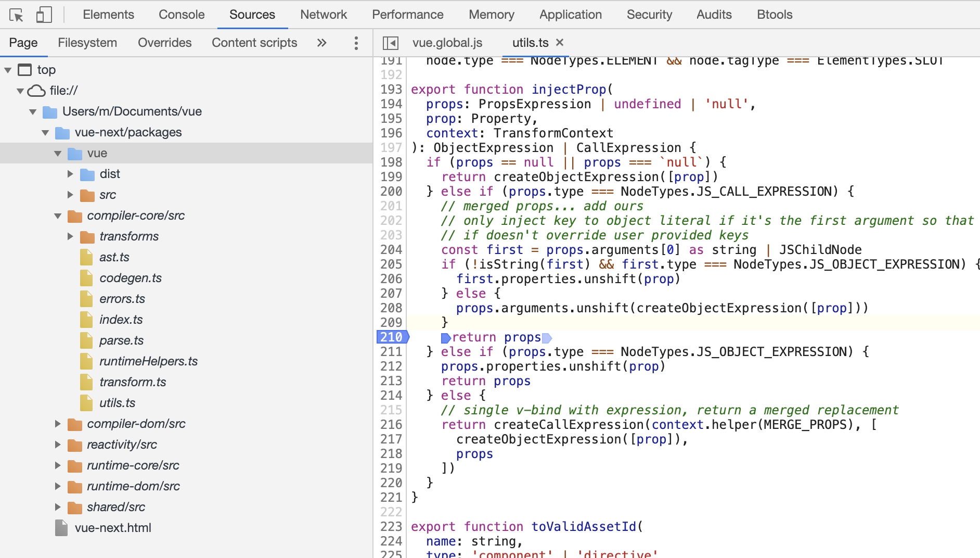Expand the dist folder
Image resolution: width=980 pixels, height=558 pixels.
[70, 174]
